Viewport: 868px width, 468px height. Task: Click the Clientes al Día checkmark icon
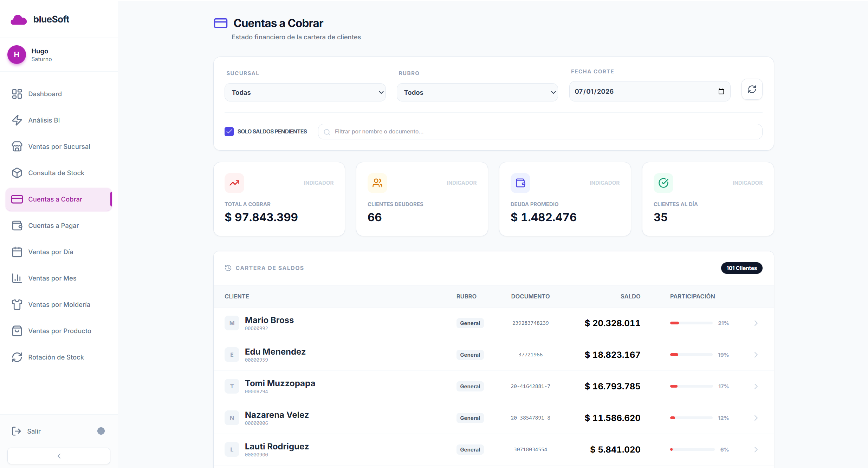pyautogui.click(x=663, y=183)
